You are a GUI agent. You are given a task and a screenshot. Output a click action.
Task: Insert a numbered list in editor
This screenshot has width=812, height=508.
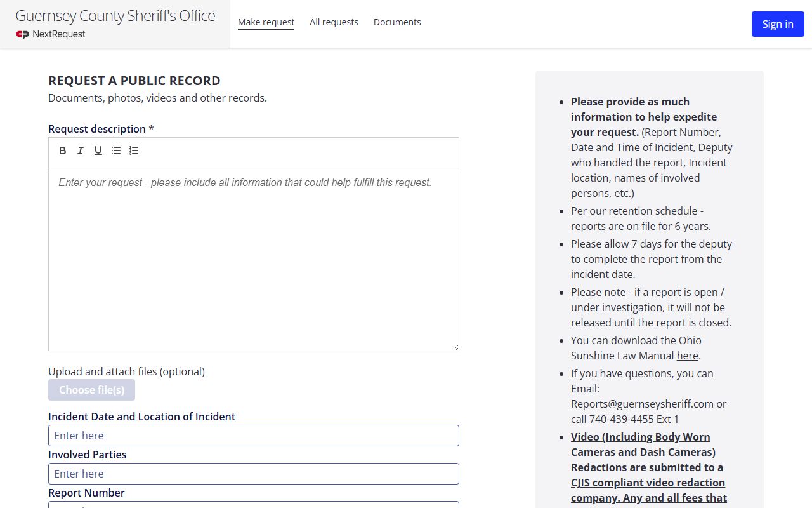pos(134,150)
